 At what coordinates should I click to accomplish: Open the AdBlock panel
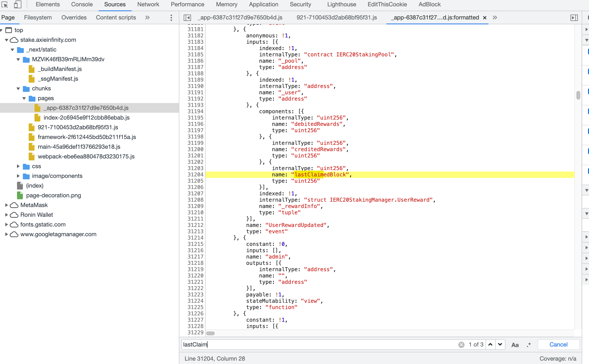click(430, 4)
